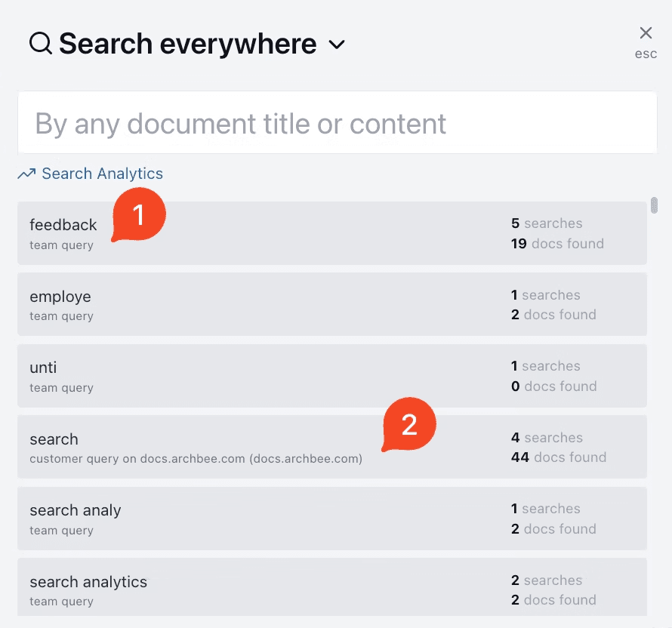Click the document title search input

[337, 124]
